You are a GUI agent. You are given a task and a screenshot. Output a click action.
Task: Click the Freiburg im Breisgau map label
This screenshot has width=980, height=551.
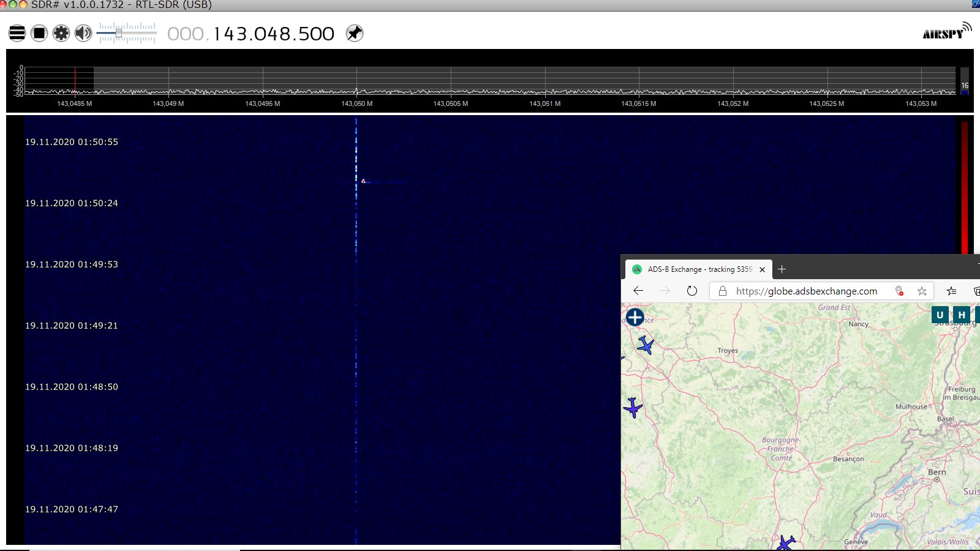click(962, 393)
